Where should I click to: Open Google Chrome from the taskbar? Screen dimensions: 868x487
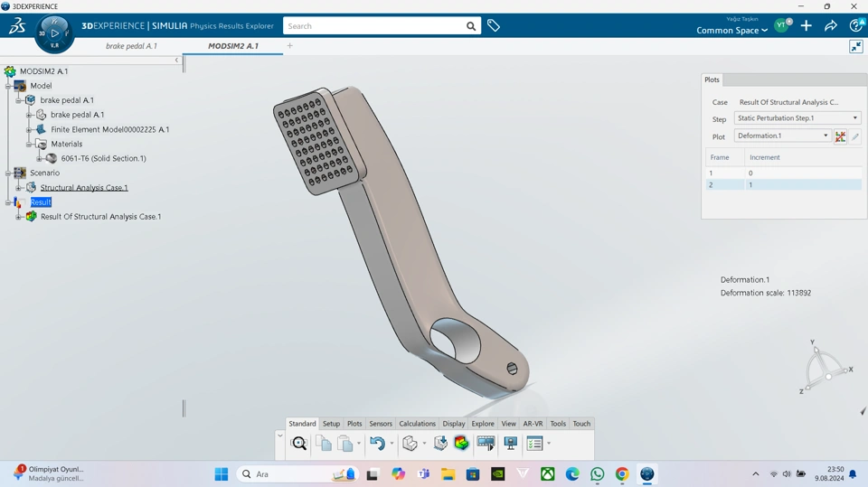pyautogui.click(x=622, y=474)
